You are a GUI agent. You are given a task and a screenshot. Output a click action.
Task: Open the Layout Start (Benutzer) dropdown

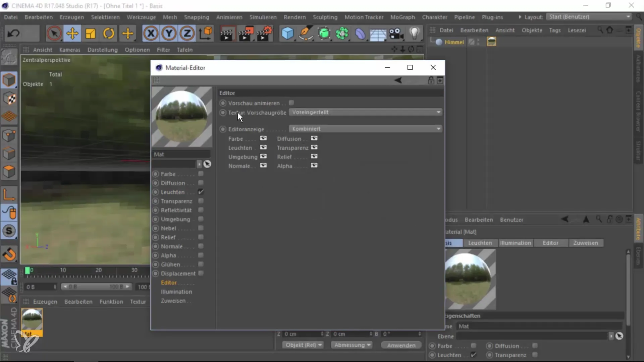click(x=589, y=17)
